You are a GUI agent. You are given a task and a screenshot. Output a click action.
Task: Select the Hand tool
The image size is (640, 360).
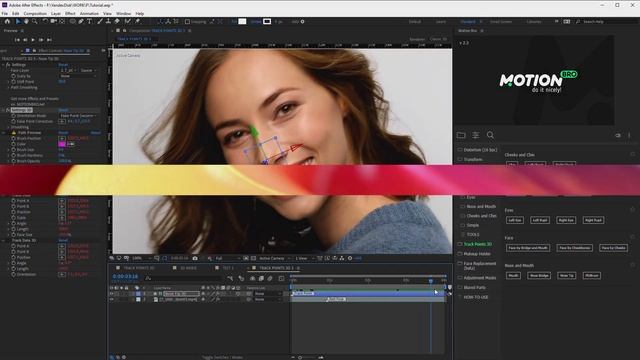coord(26,21)
